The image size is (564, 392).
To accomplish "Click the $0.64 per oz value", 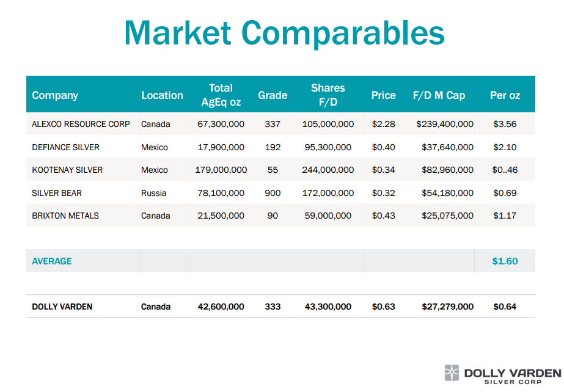I will [505, 307].
